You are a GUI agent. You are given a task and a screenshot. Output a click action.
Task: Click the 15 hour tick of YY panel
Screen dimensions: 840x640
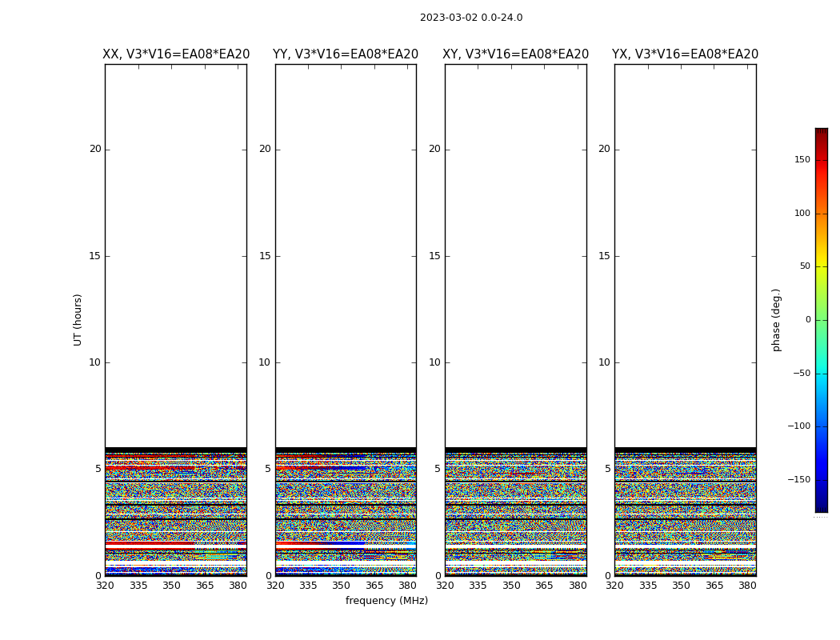tap(265, 256)
